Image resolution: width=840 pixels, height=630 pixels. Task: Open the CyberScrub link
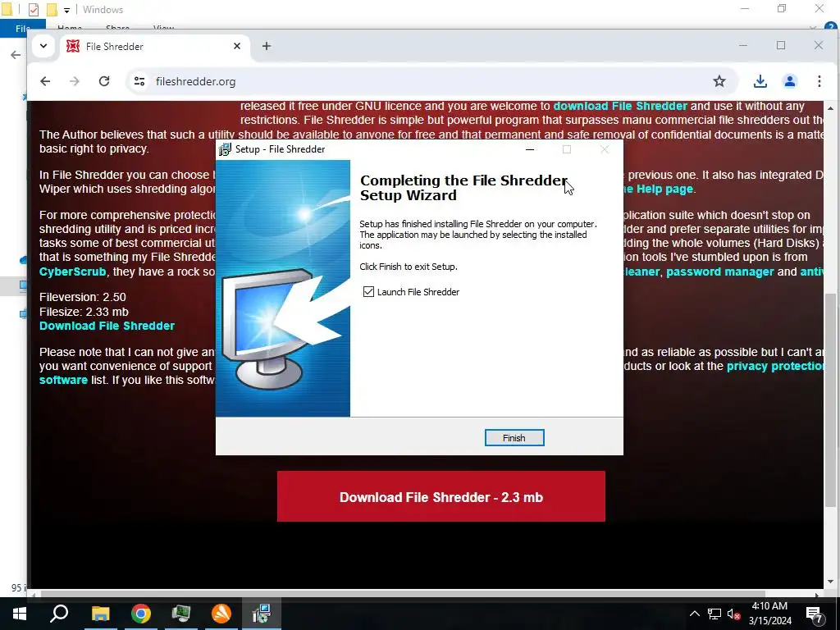[72, 272]
